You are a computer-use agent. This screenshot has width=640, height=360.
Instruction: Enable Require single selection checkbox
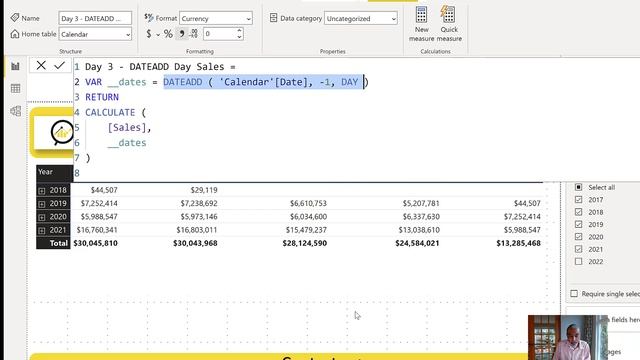tap(574, 293)
